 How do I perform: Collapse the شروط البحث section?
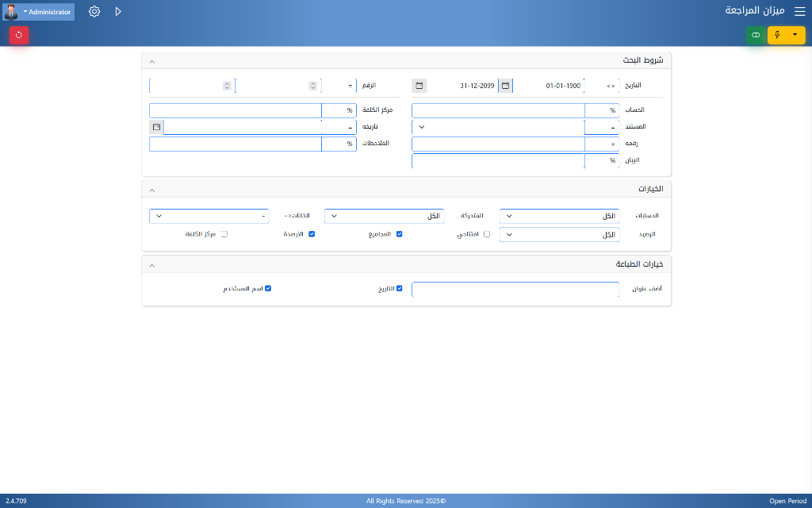pyautogui.click(x=152, y=61)
